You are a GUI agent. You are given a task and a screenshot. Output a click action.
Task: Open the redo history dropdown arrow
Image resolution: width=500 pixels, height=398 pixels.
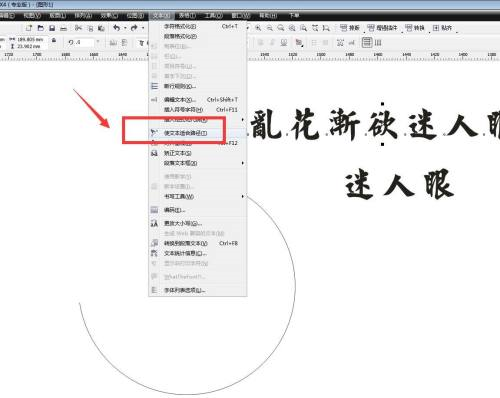point(143,28)
